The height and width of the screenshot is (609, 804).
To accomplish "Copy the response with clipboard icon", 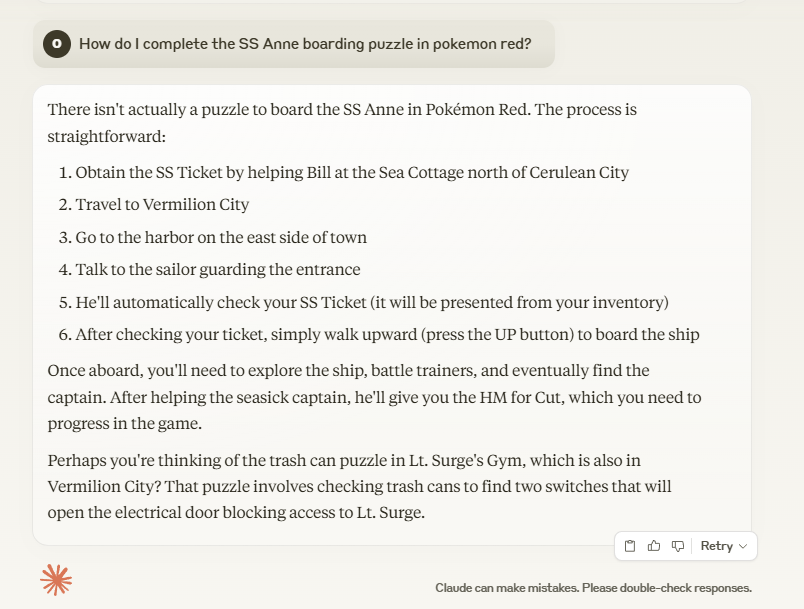I will coord(630,546).
